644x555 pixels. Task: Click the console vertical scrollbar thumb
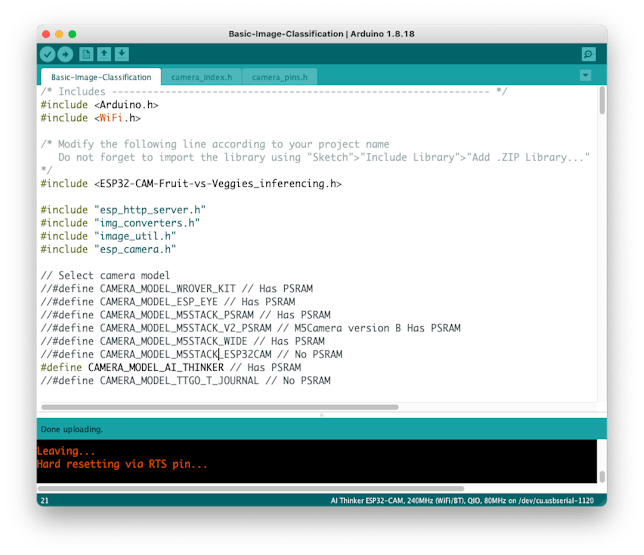point(602,477)
